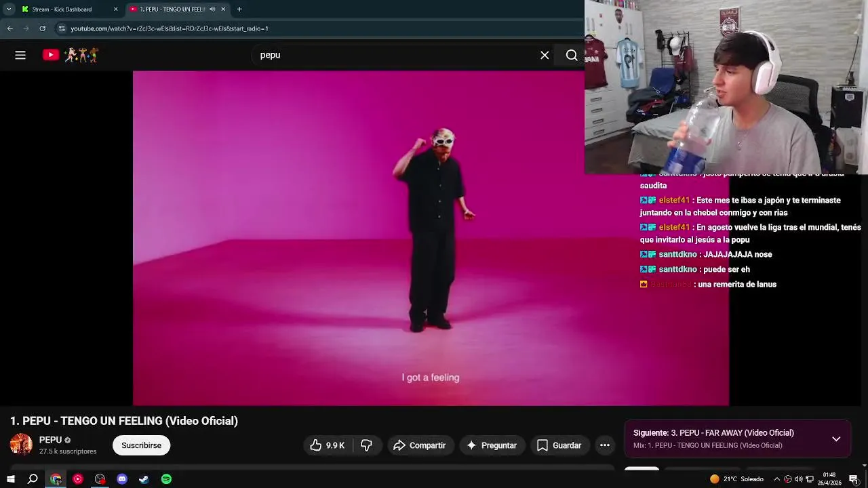
Task: Open Spotify from the taskbar
Action: 166,479
